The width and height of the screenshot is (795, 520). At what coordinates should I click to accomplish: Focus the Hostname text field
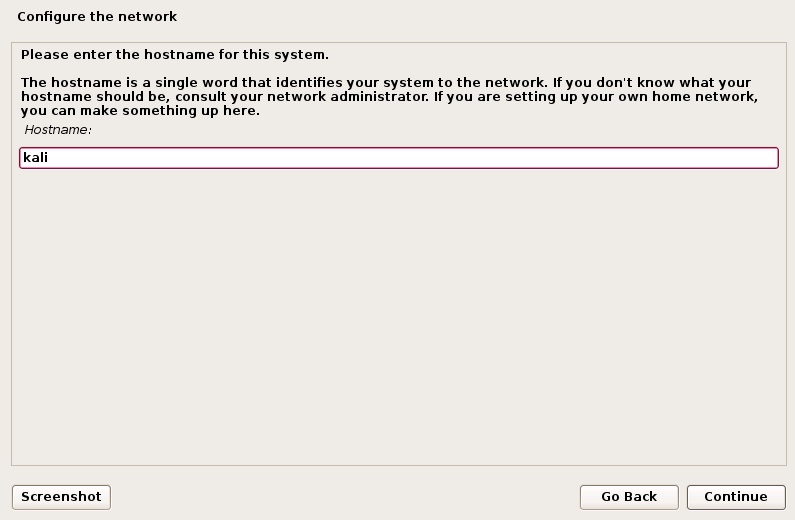[399, 158]
